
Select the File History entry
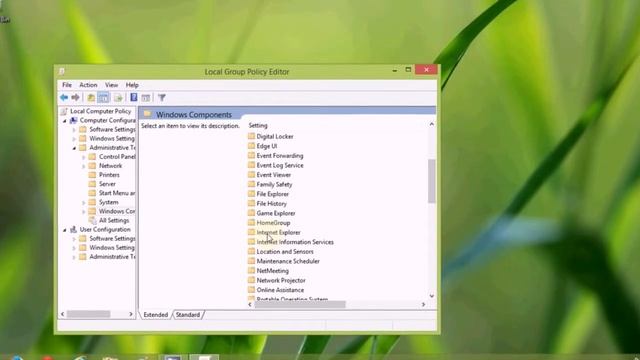click(271, 204)
